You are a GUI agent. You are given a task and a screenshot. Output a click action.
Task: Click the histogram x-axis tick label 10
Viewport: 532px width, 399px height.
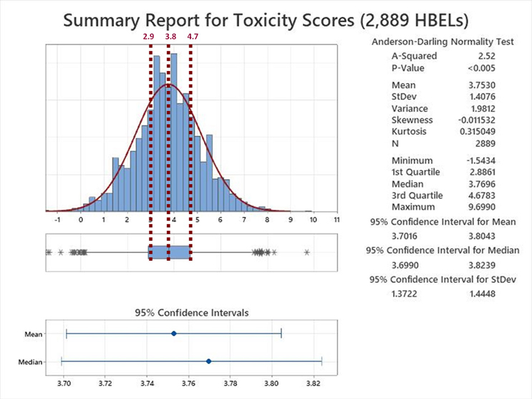(313, 220)
